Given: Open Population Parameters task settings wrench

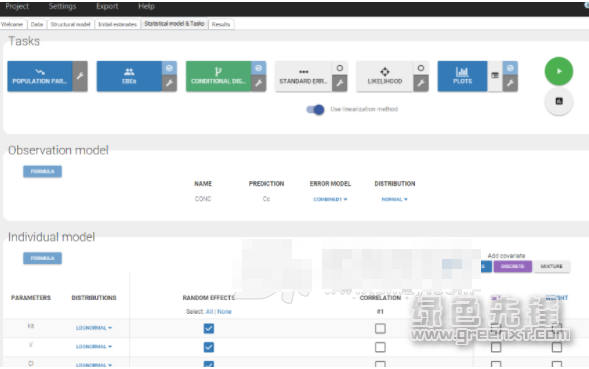Looking at the screenshot, I should click(x=80, y=76).
